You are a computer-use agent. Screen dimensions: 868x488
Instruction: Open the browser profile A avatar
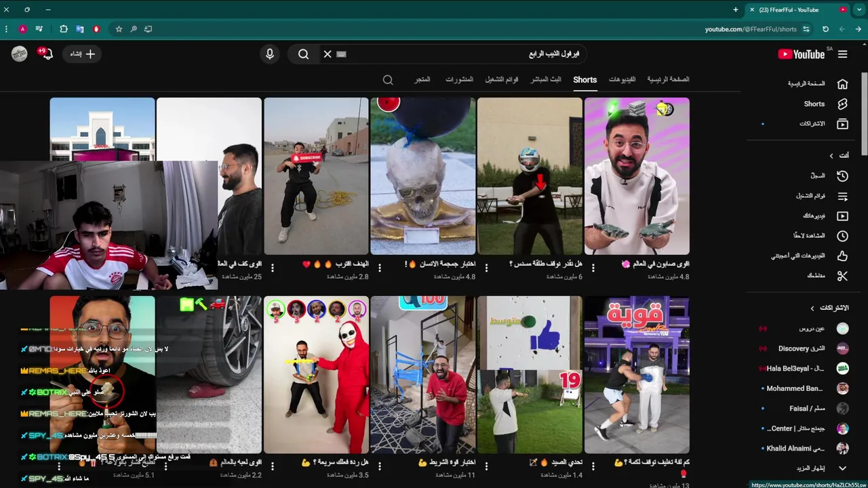pos(22,29)
